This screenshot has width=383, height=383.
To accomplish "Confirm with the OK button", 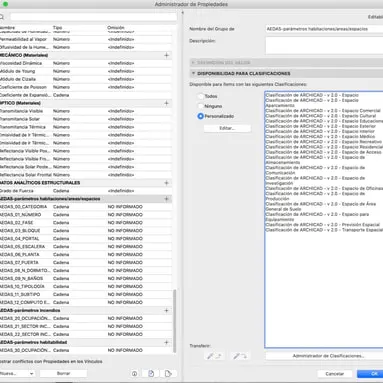I will point(370,374).
